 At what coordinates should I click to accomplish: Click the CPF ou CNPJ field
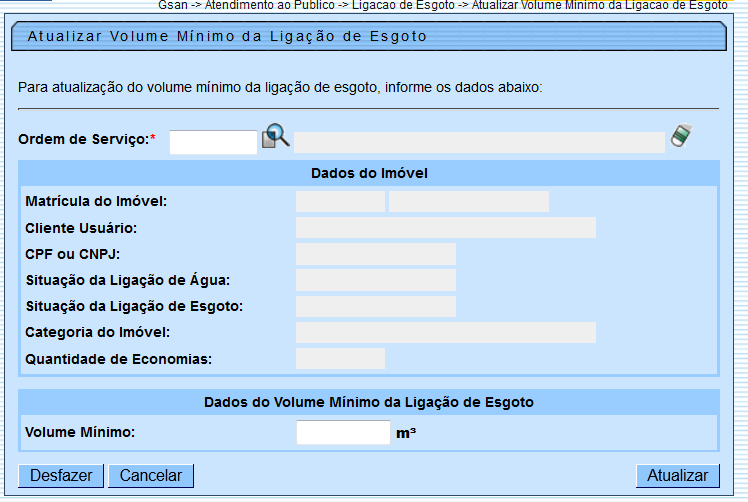coord(376,254)
